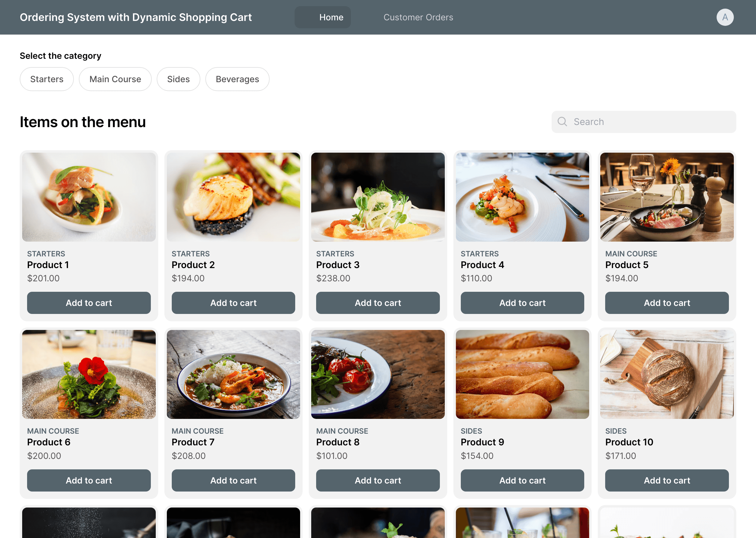Add Product 8 to cart
Screen dimensions: 756x538
point(378,480)
